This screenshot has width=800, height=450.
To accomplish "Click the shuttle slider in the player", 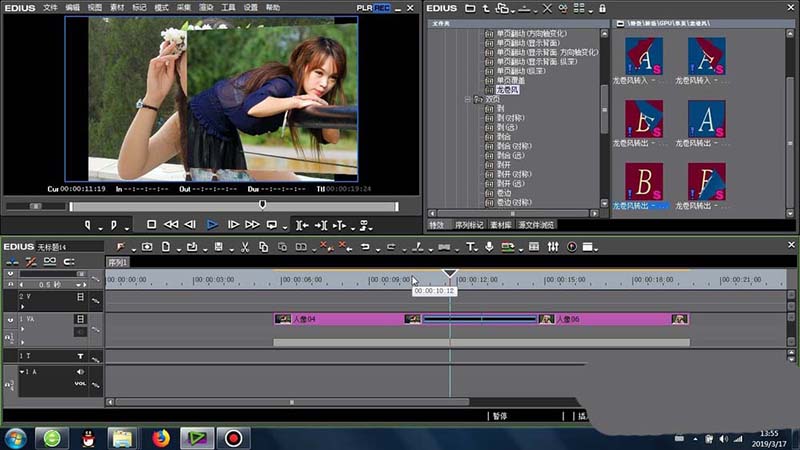I will pyautogui.click(x=36, y=206).
